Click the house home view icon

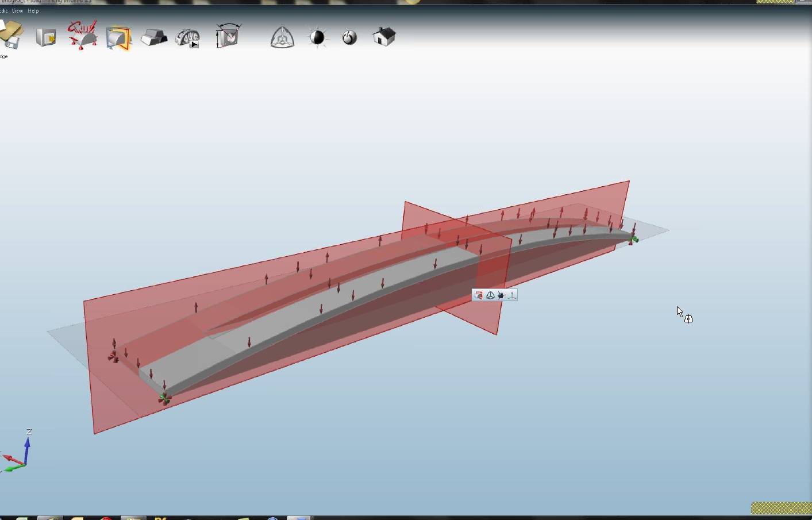pyautogui.click(x=384, y=37)
